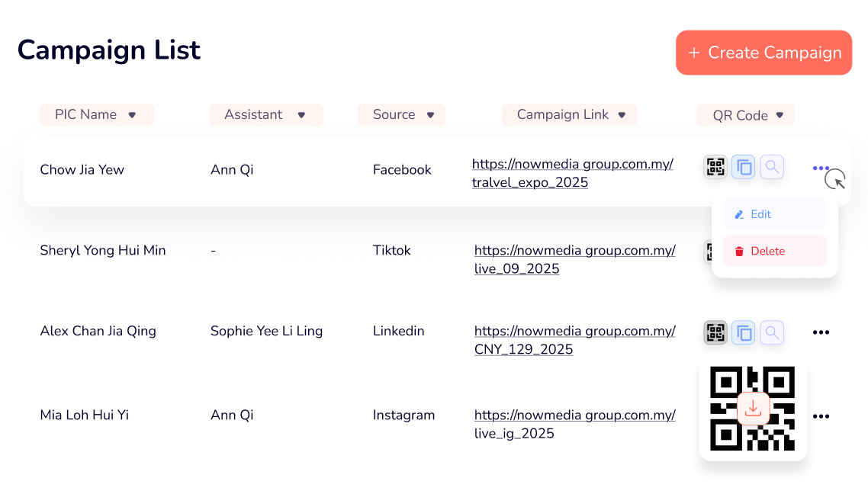Click the magnifier icon in Alex Chan row
This screenshot has height=494, width=868.
coord(772,332)
